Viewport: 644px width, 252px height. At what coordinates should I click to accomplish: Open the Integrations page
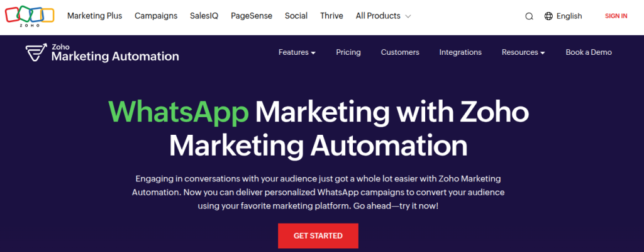pos(460,52)
